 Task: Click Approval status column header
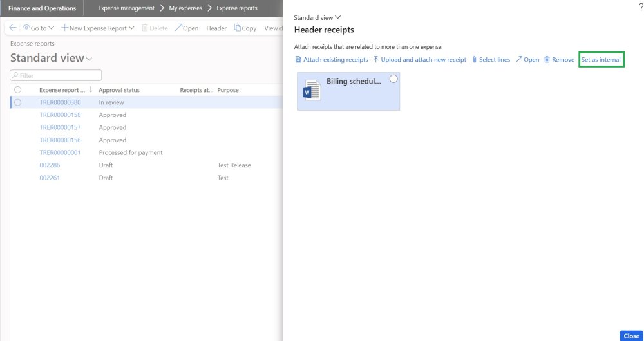[119, 90]
